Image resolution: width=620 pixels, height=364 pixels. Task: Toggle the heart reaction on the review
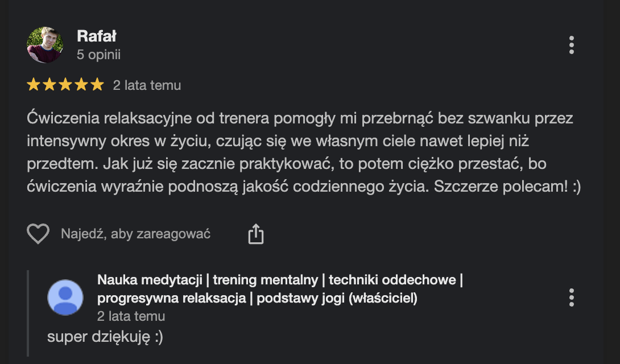38,234
